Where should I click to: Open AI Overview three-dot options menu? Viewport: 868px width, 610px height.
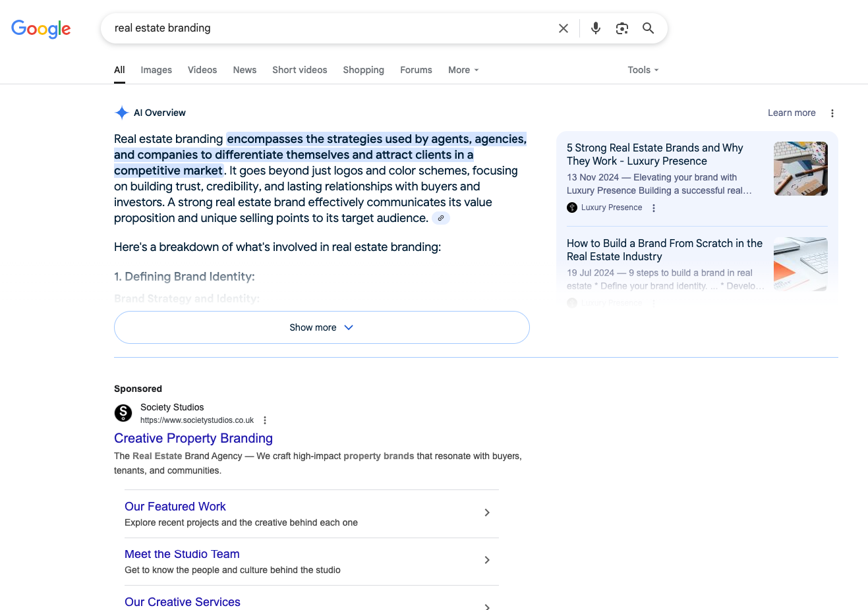pyautogui.click(x=832, y=113)
